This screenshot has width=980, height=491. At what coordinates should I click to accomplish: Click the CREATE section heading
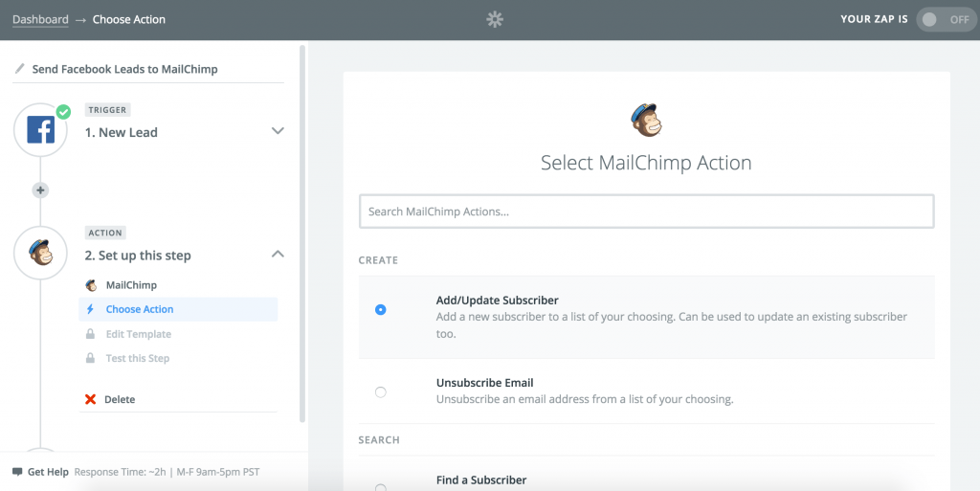click(x=378, y=260)
